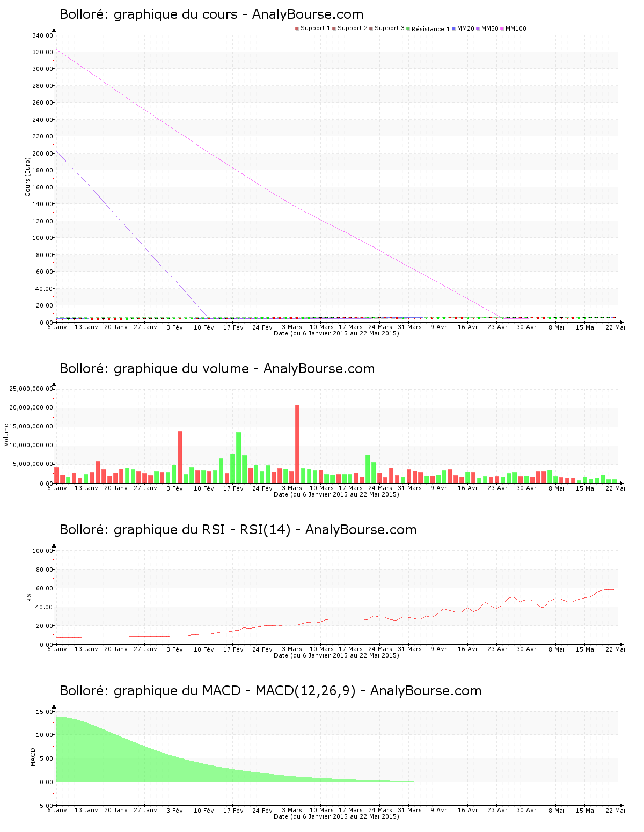The height and width of the screenshot is (832, 644).
Task: Click the tallest red bar in volume chart
Action: click(297, 444)
